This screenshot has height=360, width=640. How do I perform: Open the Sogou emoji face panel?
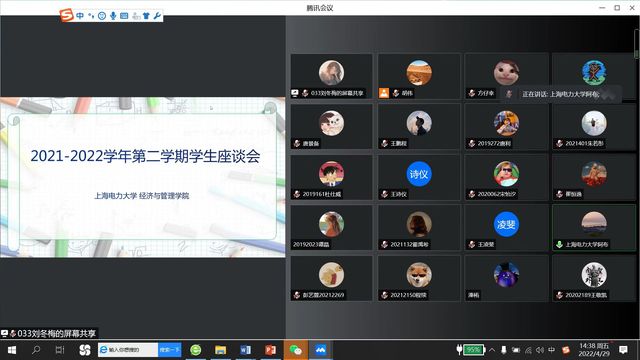[x=102, y=16]
